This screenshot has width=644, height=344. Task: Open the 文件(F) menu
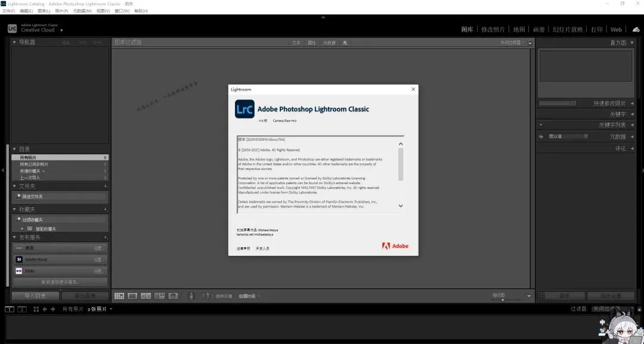8,11
